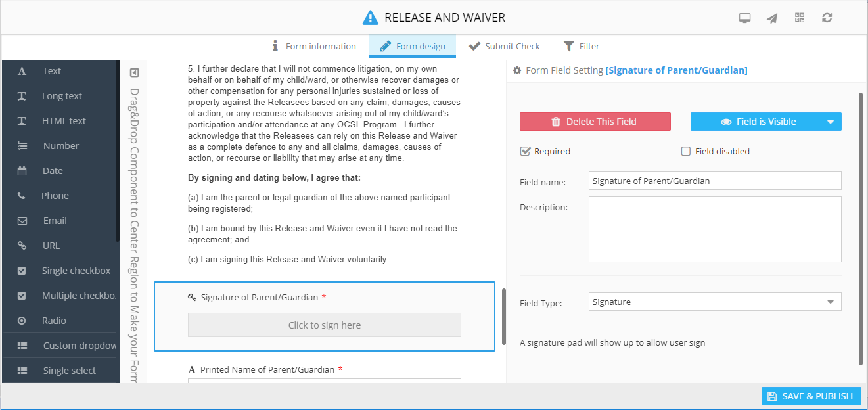Viewport: 868px width, 410px height.
Task: Select the Text component in sidebar
Action: coord(60,71)
